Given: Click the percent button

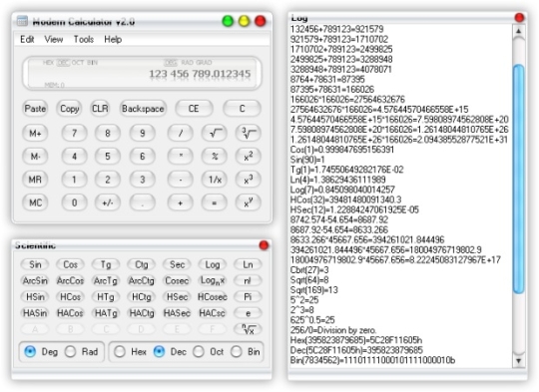Looking at the screenshot, I should click(x=215, y=157).
